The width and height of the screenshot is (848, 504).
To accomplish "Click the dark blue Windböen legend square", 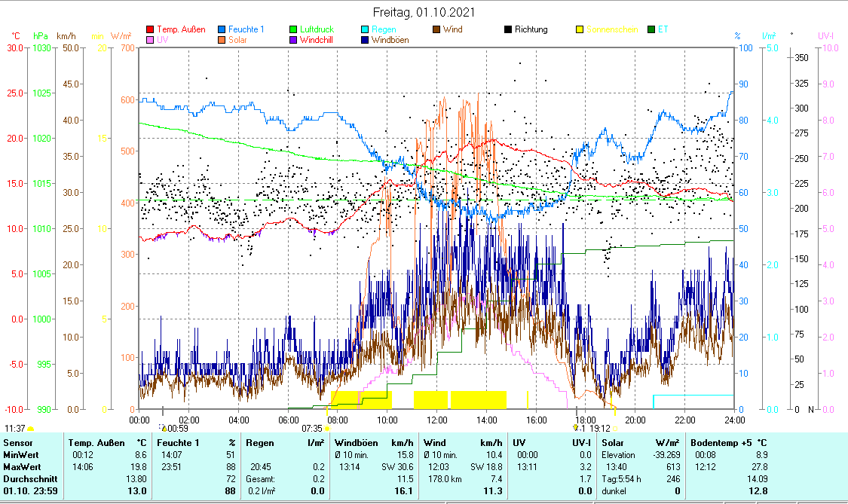I will [x=365, y=40].
